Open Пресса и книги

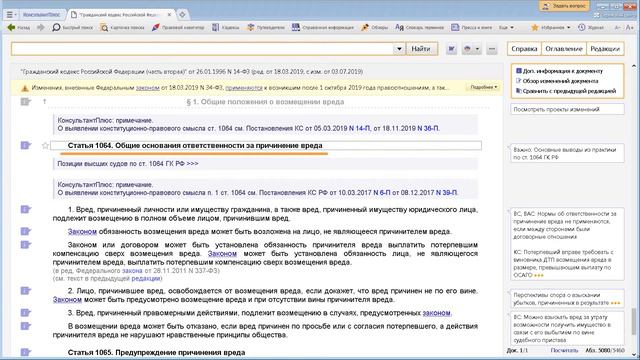(471, 27)
